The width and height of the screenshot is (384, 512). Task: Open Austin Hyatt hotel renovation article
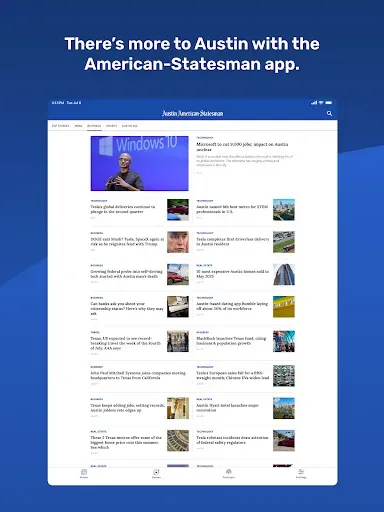[228, 408]
